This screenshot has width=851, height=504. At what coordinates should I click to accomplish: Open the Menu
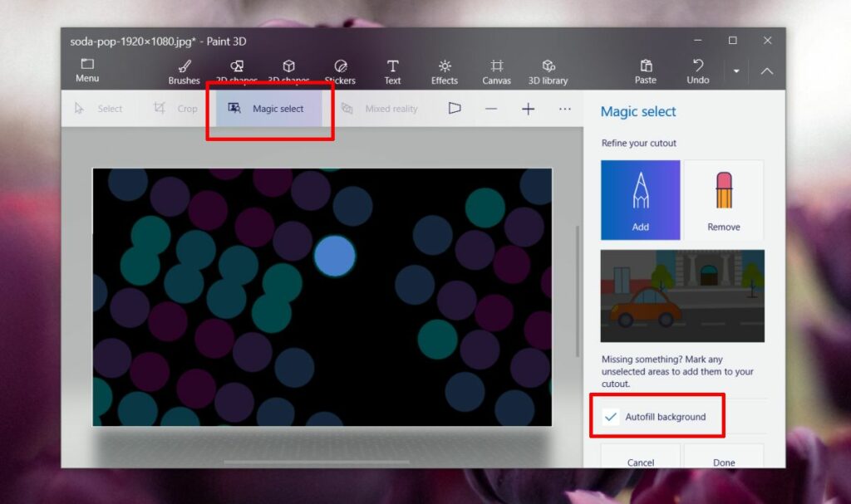click(86, 70)
